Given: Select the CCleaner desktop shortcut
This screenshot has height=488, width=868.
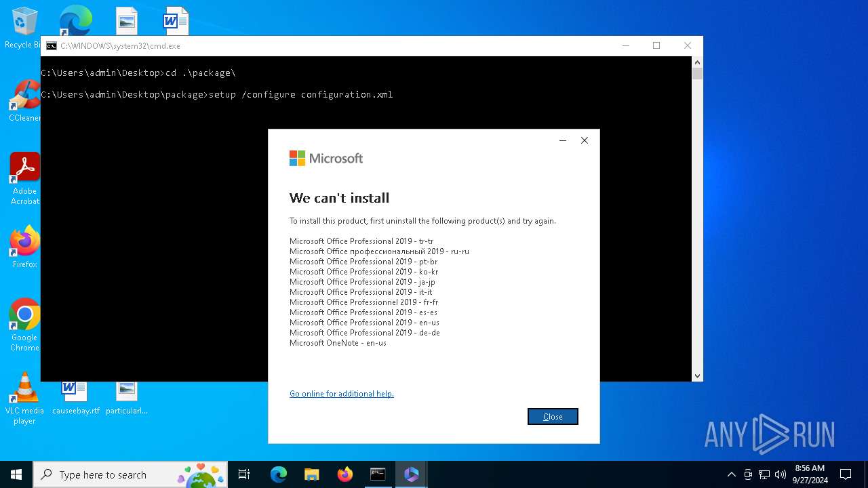Looking at the screenshot, I should 24,101.
